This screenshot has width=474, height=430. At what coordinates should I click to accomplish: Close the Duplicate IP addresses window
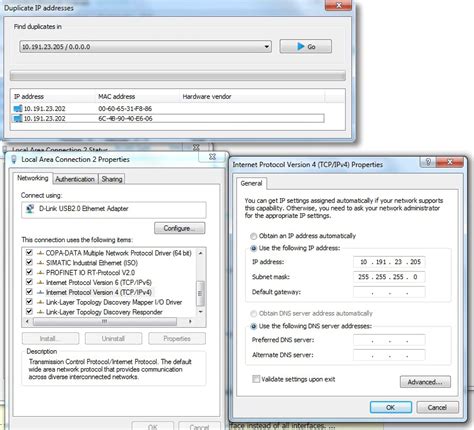pyautogui.click(x=338, y=5)
